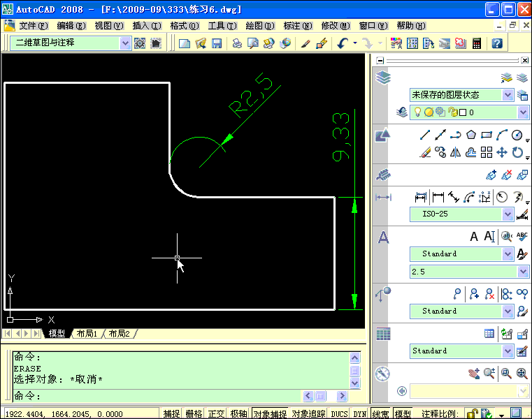The height and width of the screenshot is (419, 532).
Task: Click the command line input field
Action: coord(156,396)
